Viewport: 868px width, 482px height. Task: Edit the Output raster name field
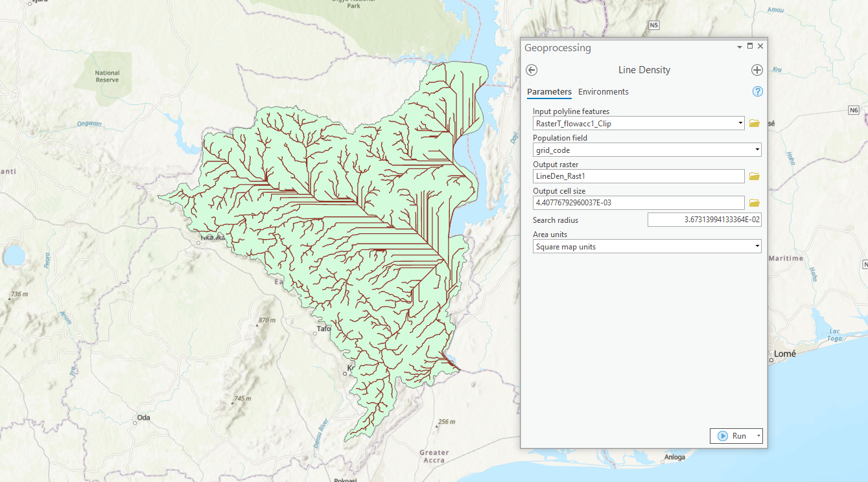click(x=639, y=176)
